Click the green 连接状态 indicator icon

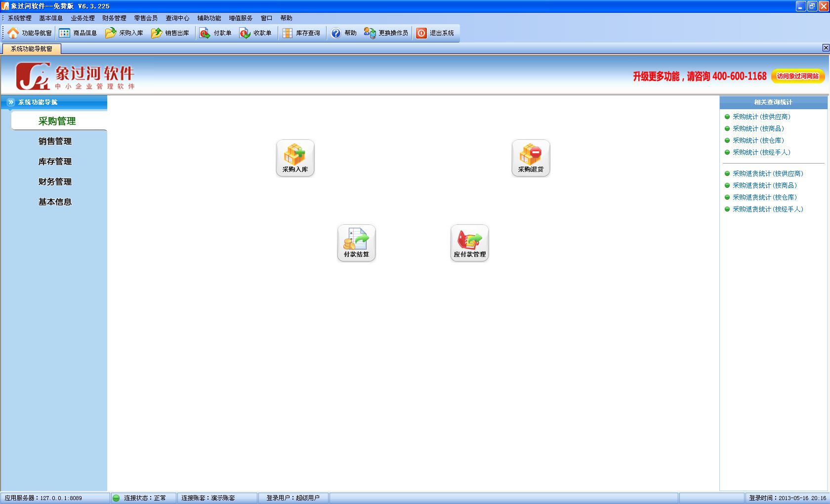(x=116, y=498)
